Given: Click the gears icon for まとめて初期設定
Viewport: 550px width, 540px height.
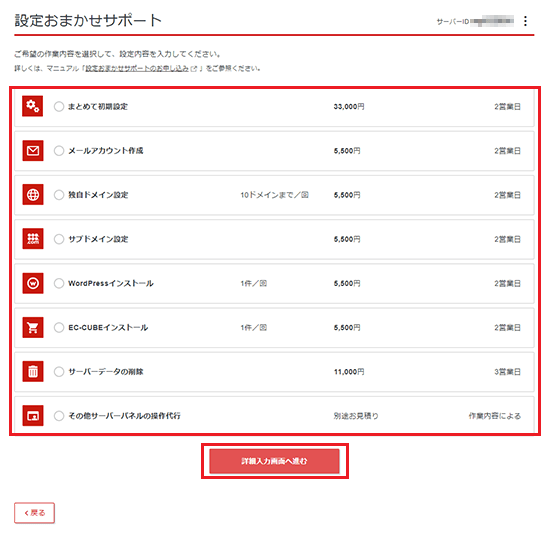Looking at the screenshot, I should [33, 106].
